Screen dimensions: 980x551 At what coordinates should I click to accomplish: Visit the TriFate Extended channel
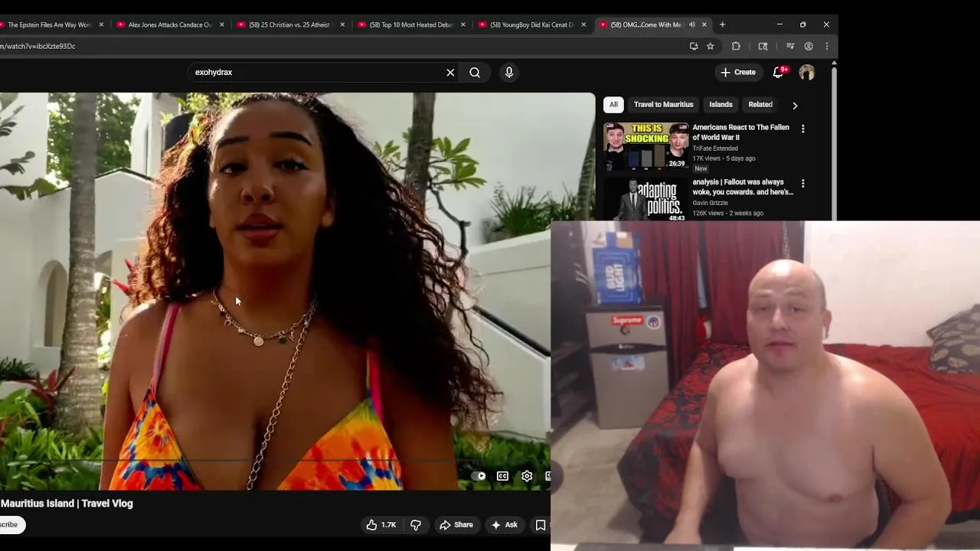pyautogui.click(x=715, y=148)
